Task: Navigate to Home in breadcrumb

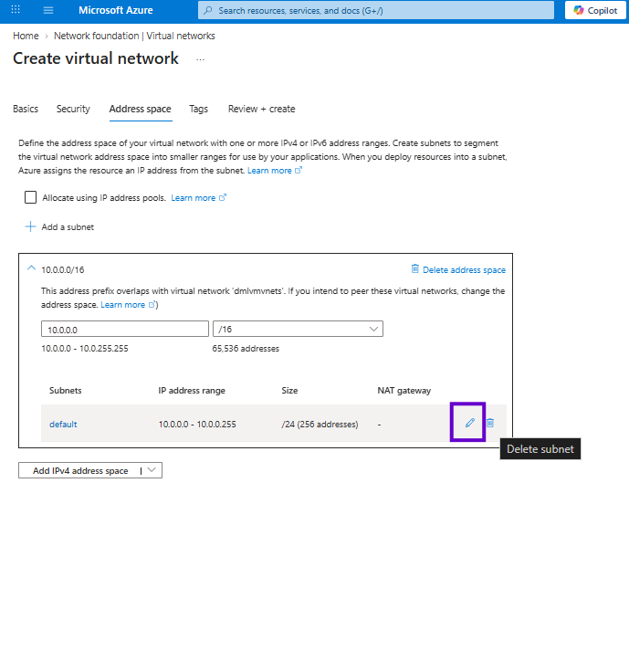Action: [26, 36]
